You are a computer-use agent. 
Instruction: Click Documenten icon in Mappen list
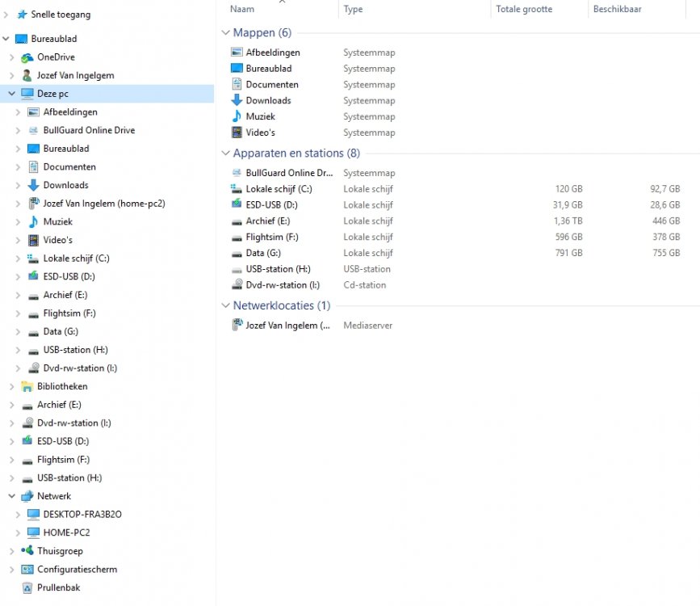pos(237,84)
